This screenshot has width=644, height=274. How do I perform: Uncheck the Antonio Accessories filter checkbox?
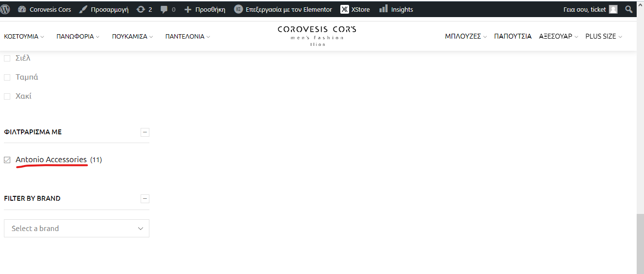point(7,160)
